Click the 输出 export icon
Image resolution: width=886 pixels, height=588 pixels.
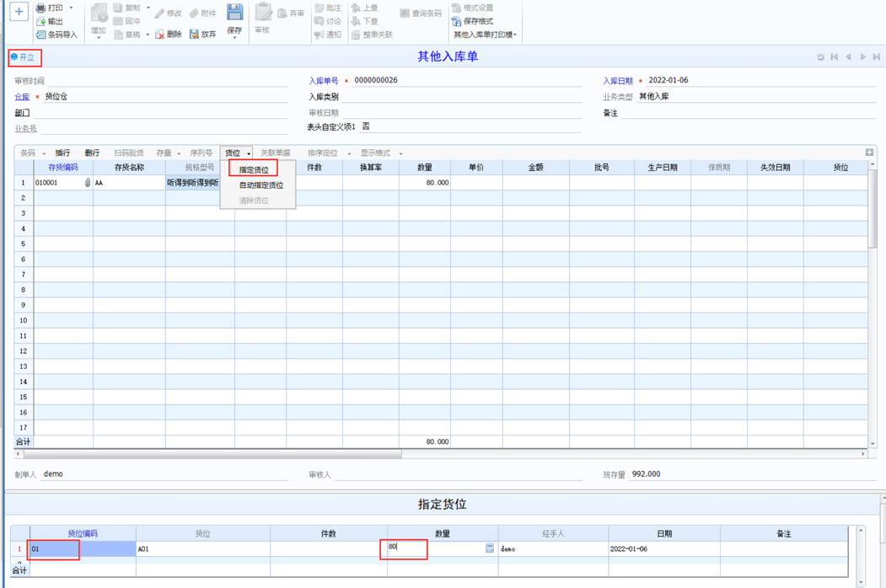pos(41,21)
